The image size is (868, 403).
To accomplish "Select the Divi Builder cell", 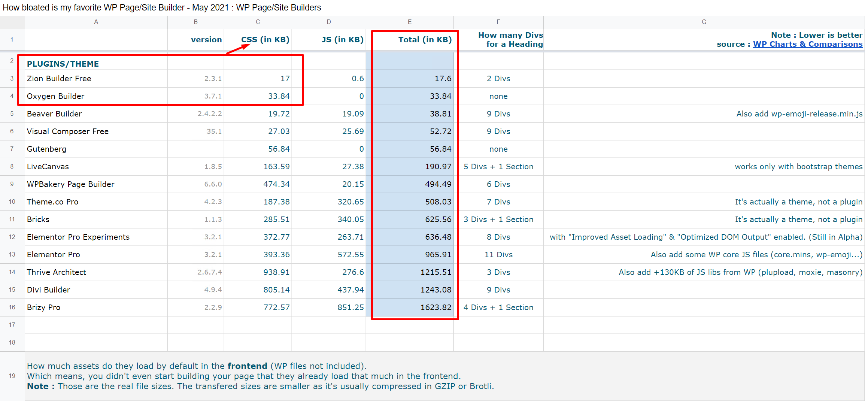I will tap(96, 290).
